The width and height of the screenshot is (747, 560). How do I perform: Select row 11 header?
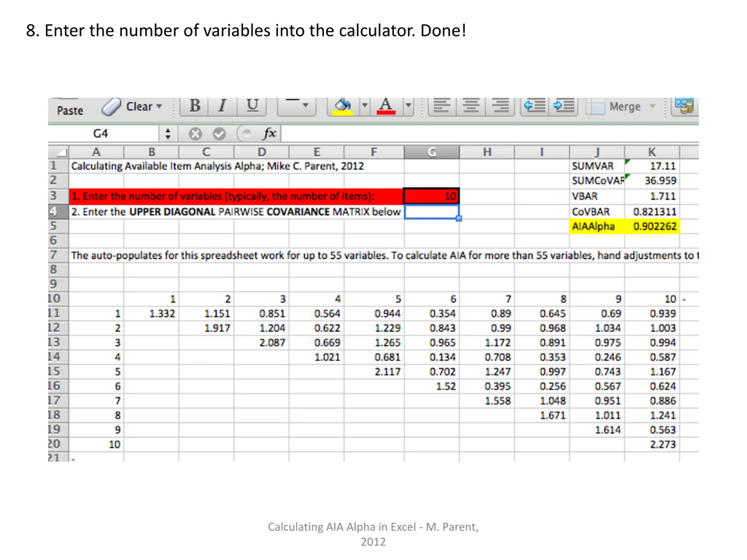[58, 313]
